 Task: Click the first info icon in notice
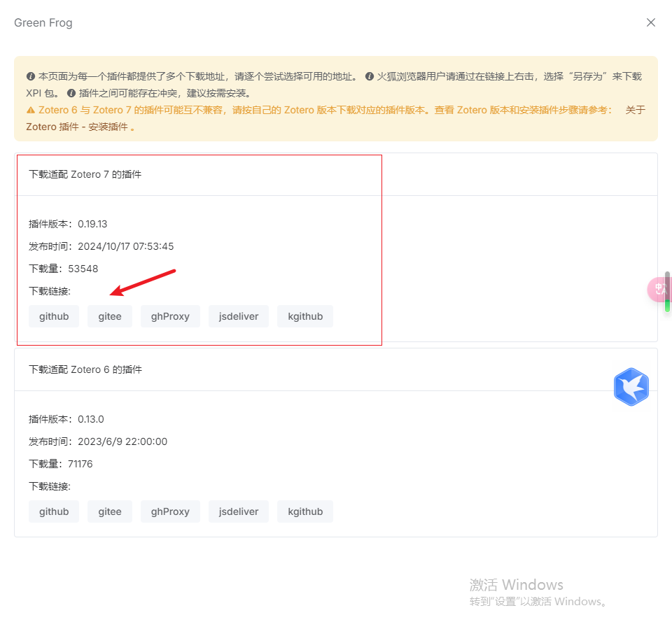coord(30,76)
